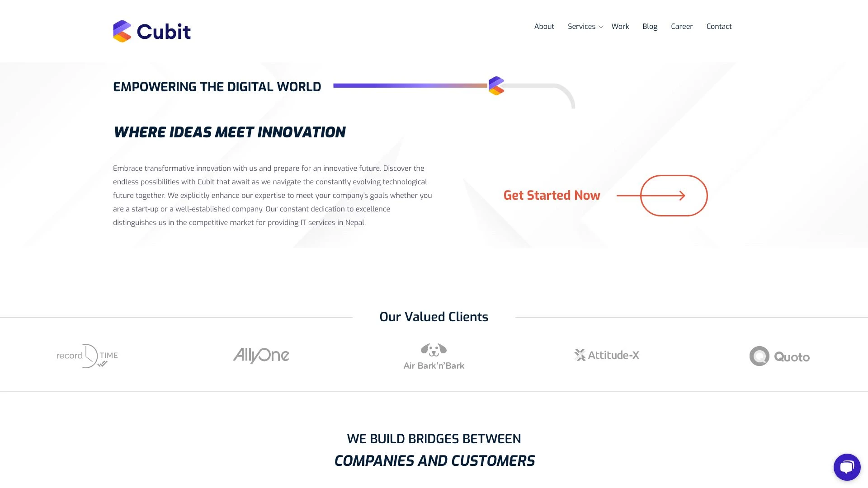
Task: Drag the gradient progress slider element
Action: pos(495,86)
